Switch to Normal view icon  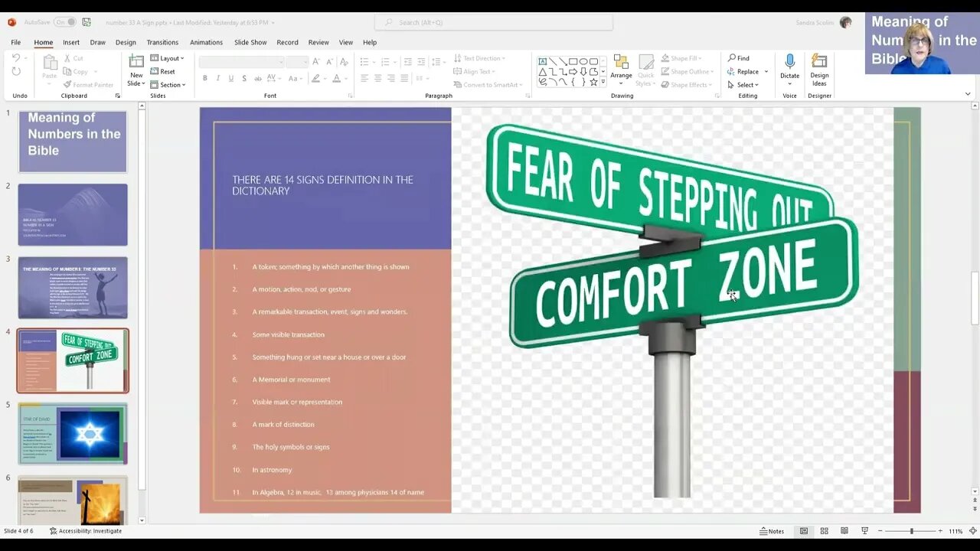point(804,531)
